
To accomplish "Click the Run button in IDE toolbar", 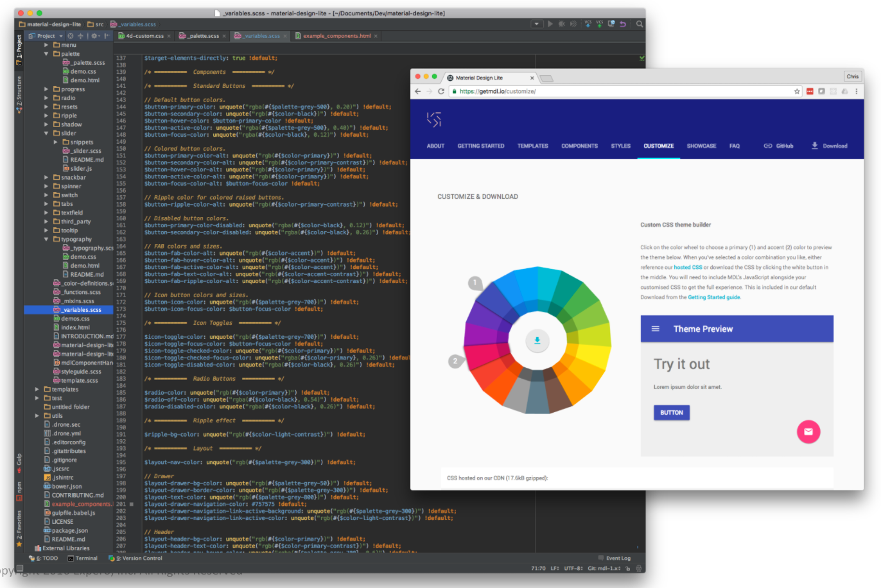I will [550, 24].
